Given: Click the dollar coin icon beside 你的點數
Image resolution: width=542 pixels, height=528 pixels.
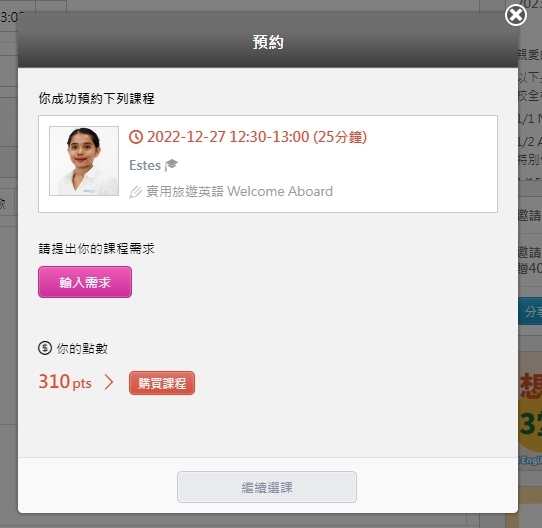Looking at the screenshot, I should pyautogui.click(x=45, y=348).
